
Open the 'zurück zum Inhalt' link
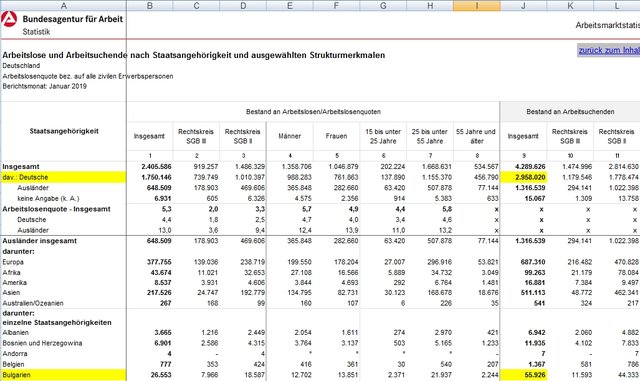pyautogui.click(x=609, y=50)
